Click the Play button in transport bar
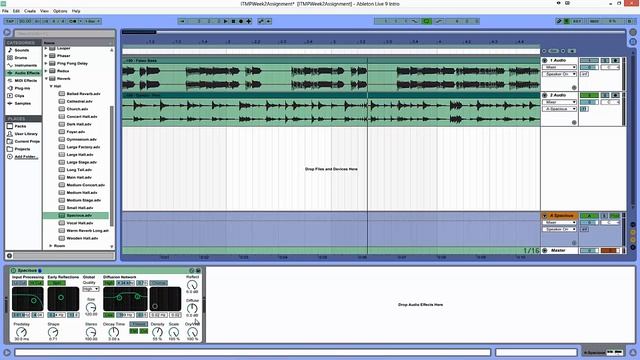The height and width of the screenshot is (360, 640). point(225,21)
